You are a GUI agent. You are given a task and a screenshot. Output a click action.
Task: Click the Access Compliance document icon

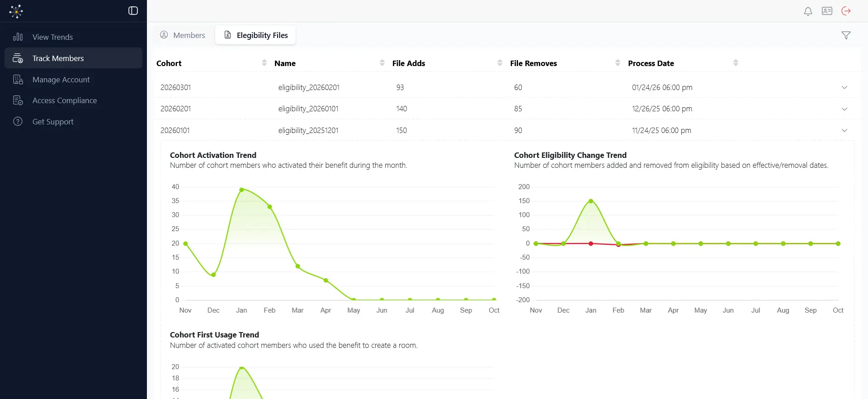(18, 100)
